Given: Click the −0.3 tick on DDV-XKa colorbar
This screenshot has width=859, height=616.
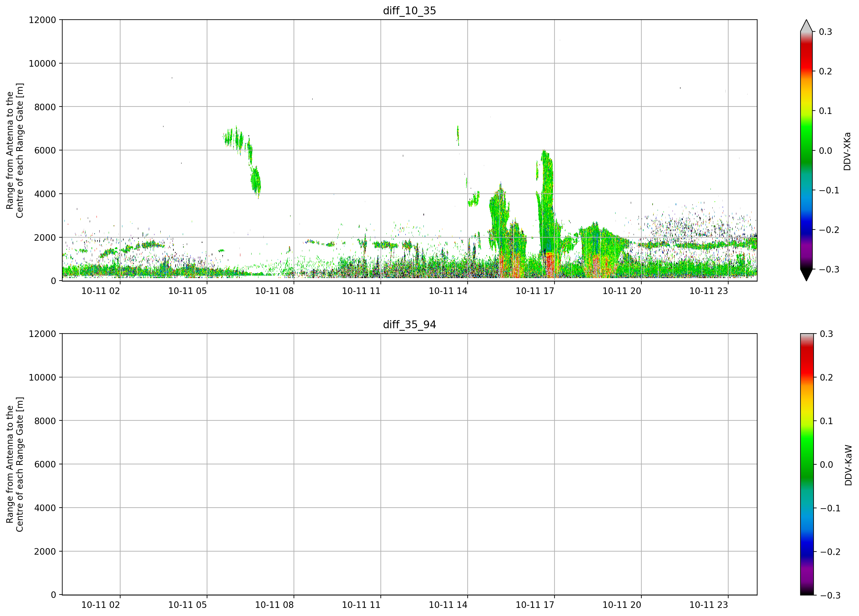Looking at the screenshot, I should pyautogui.click(x=829, y=269).
